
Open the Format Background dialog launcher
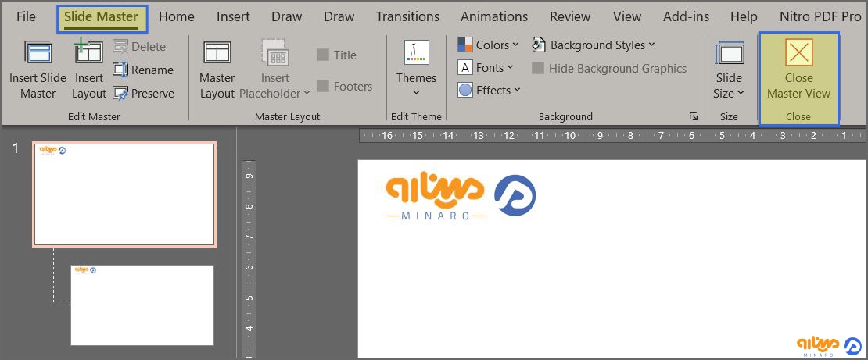pos(693,116)
